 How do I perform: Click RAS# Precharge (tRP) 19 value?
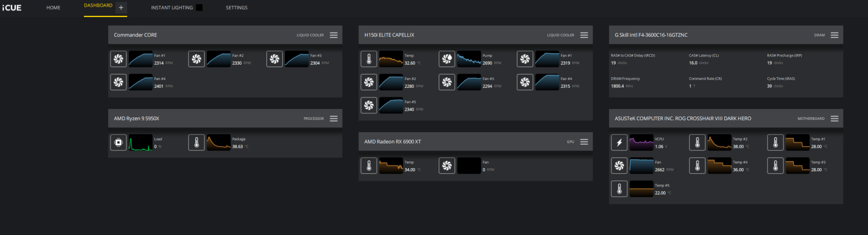pos(775,63)
